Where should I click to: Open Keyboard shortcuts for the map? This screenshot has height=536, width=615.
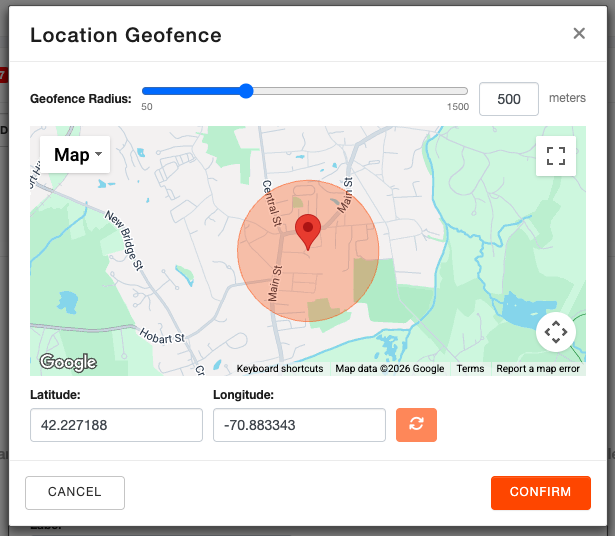point(280,369)
